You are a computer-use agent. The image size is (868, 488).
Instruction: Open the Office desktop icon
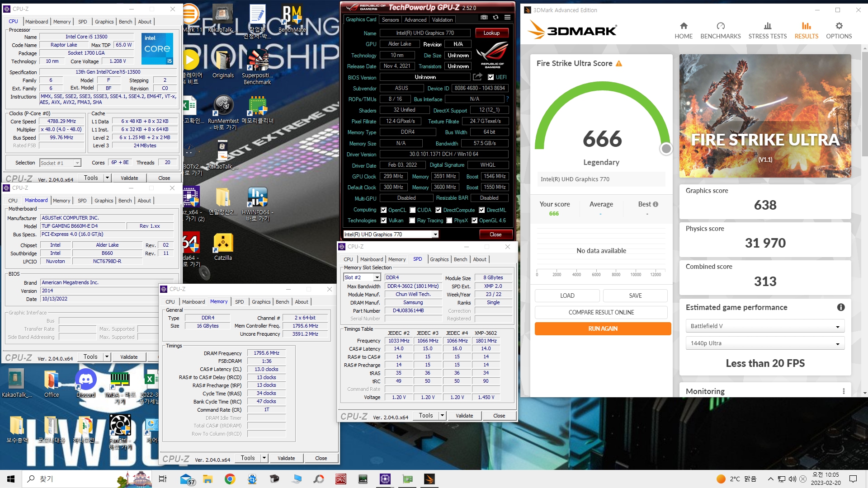tap(51, 384)
